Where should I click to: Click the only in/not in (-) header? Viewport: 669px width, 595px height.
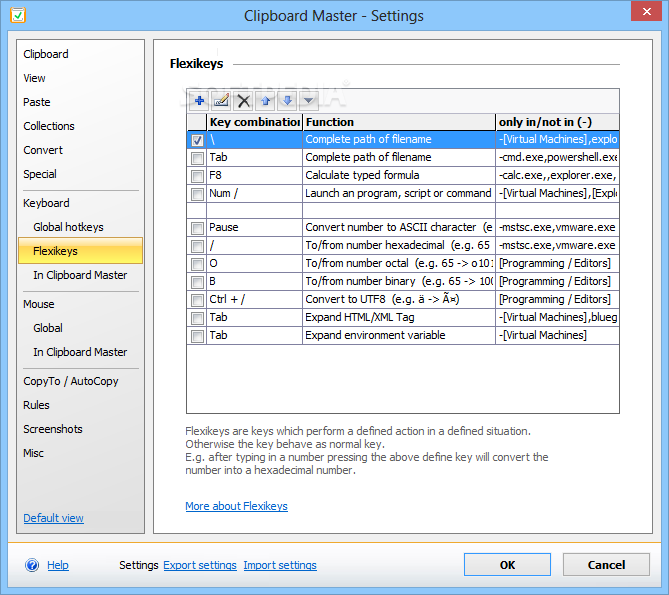pos(558,122)
